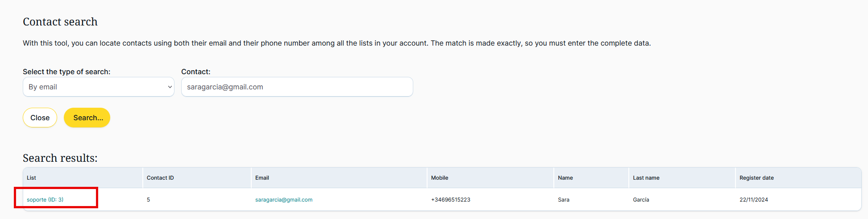Click the Contact ID column header
This screenshot has width=868, height=219.
(160, 178)
